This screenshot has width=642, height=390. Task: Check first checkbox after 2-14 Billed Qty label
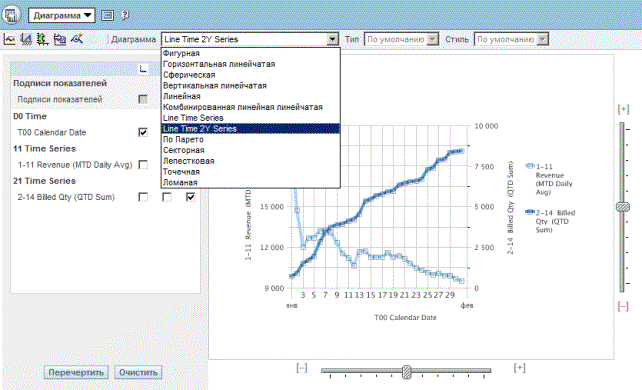[x=143, y=197]
